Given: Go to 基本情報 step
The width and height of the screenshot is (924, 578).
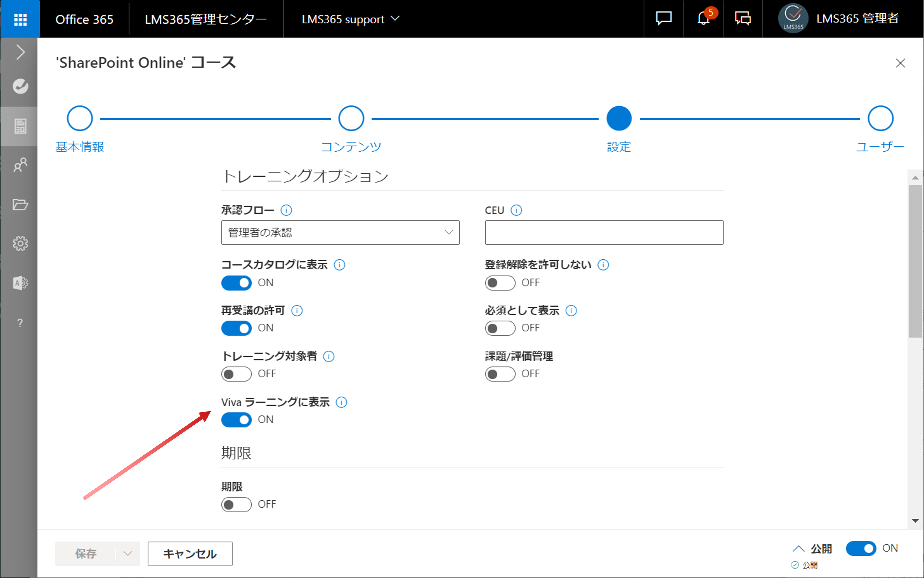Looking at the screenshot, I should click(80, 147).
